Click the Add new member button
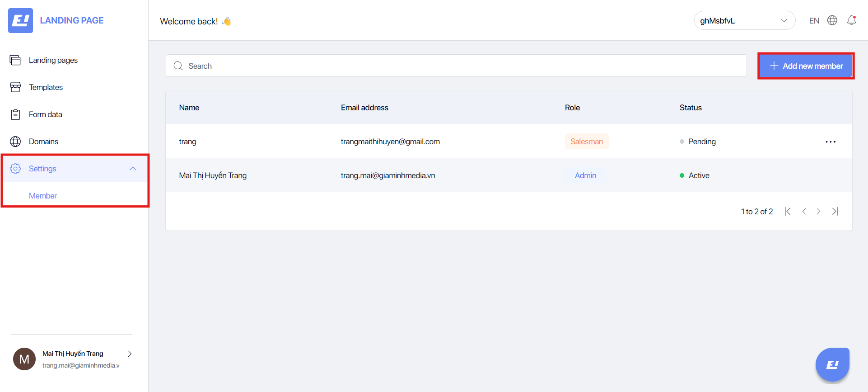Viewport: 868px width, 392px height. point(806,66)
